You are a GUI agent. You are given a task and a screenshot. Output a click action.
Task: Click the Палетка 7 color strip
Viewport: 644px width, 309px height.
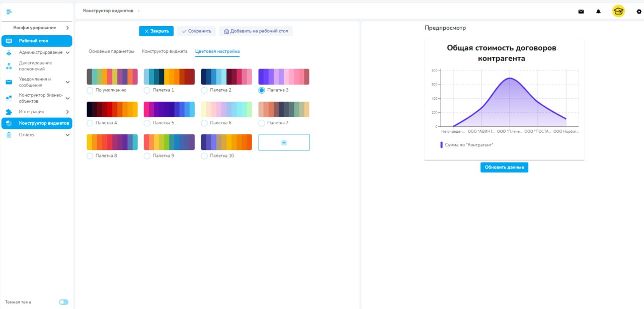point(284,109)
